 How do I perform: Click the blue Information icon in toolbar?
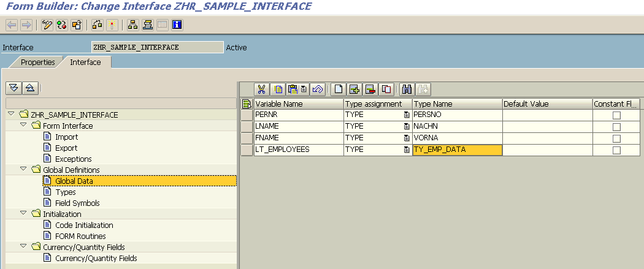pos(177,25)
